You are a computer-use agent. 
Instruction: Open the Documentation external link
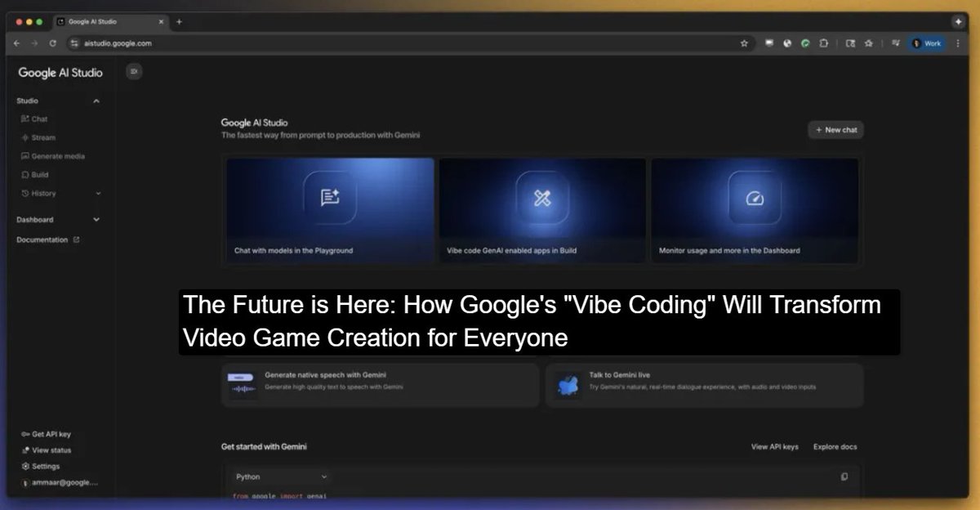pyautogui.click(x=48, y=239)
